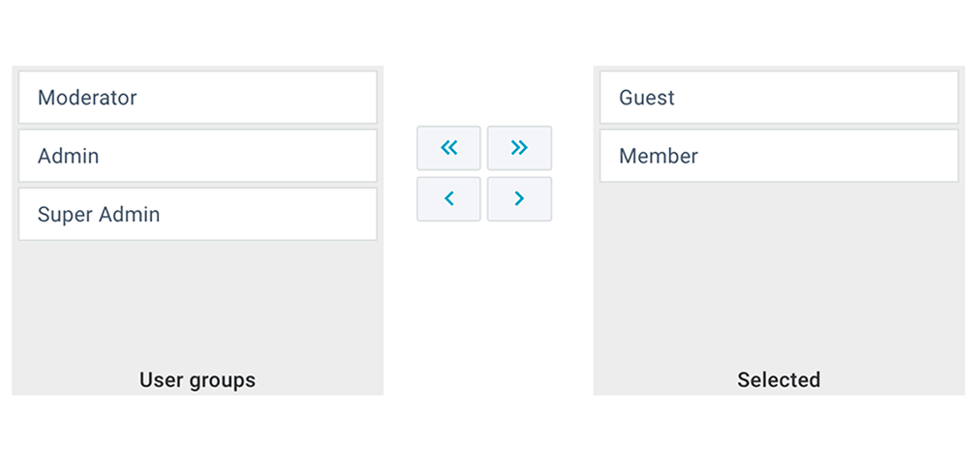The image size is (980, 451).
Task: Select the Admin list item
Action: click(198, 156)
